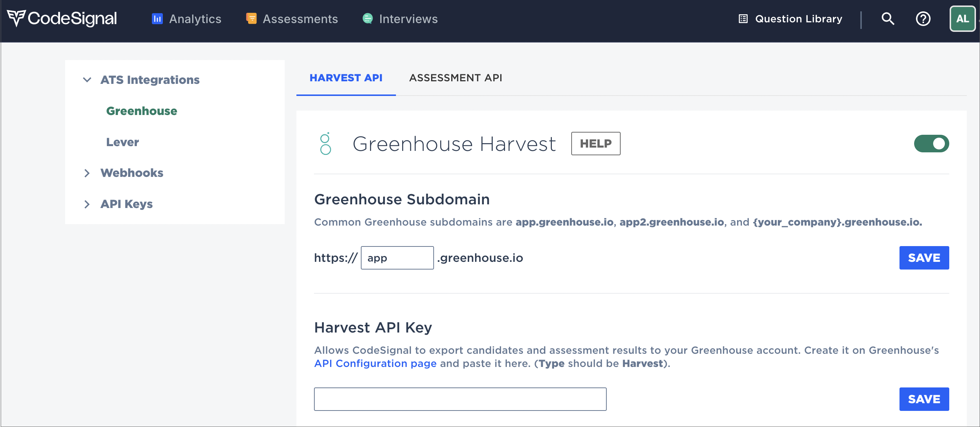Screen dimensions: 980x427
Task: Select Webhooks in sidebar
Action: coord(132,173)
